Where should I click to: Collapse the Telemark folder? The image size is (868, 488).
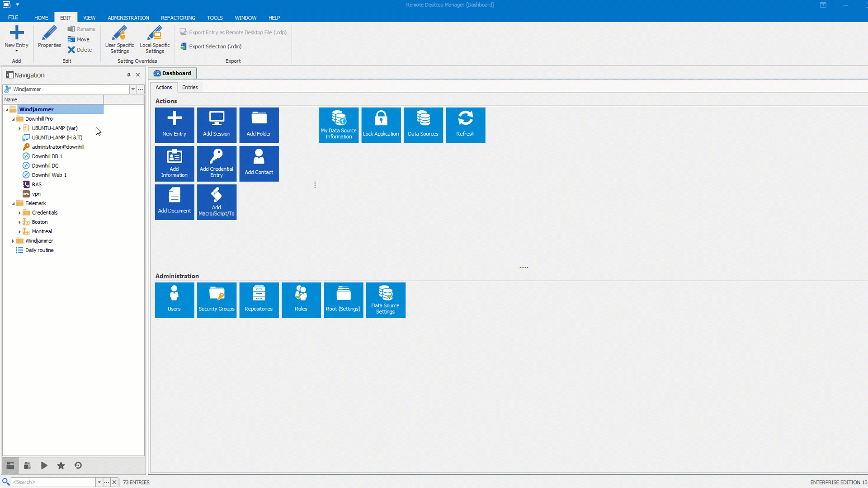tap(13, 203)
